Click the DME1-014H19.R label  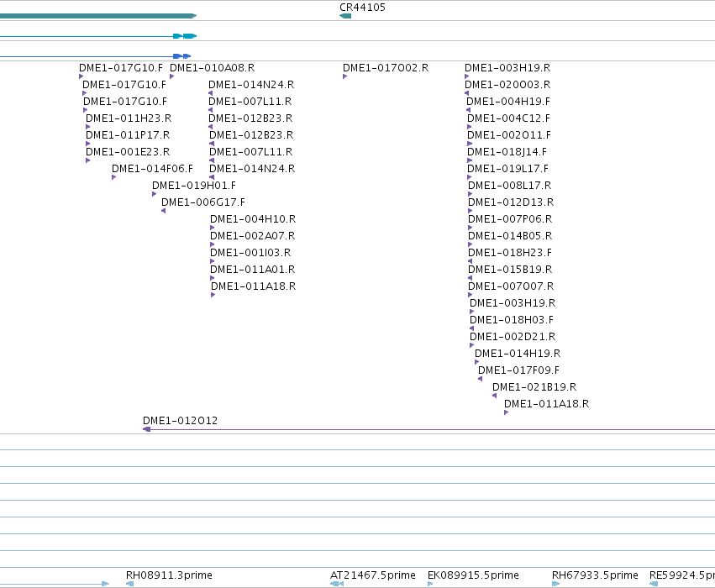tap(518, 354)
